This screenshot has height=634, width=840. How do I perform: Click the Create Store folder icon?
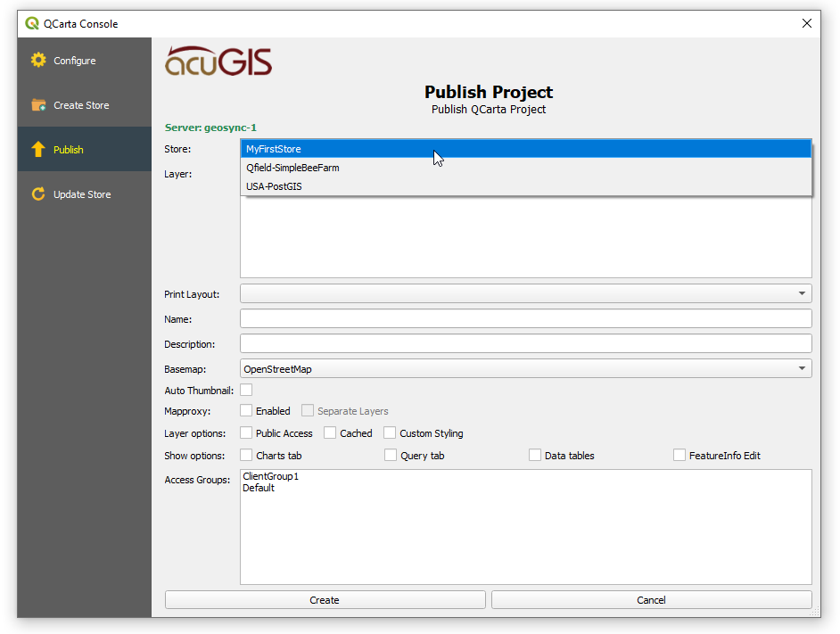(x=38, y=105)
